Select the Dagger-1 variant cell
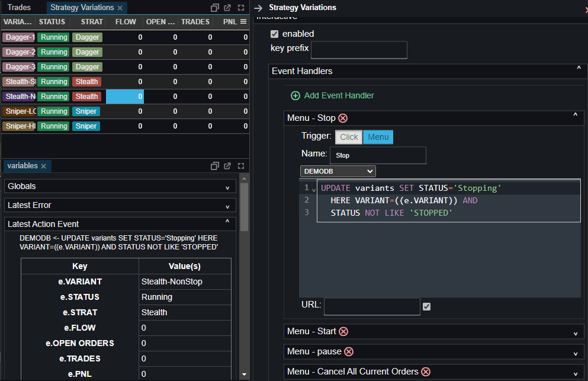Viewport: 588px width, 381px height. click(19, 37)
